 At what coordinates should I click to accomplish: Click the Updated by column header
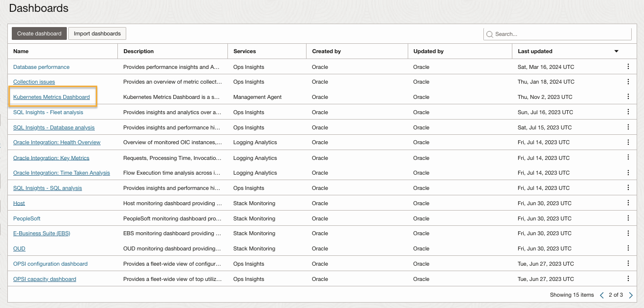tap(428, 51)
